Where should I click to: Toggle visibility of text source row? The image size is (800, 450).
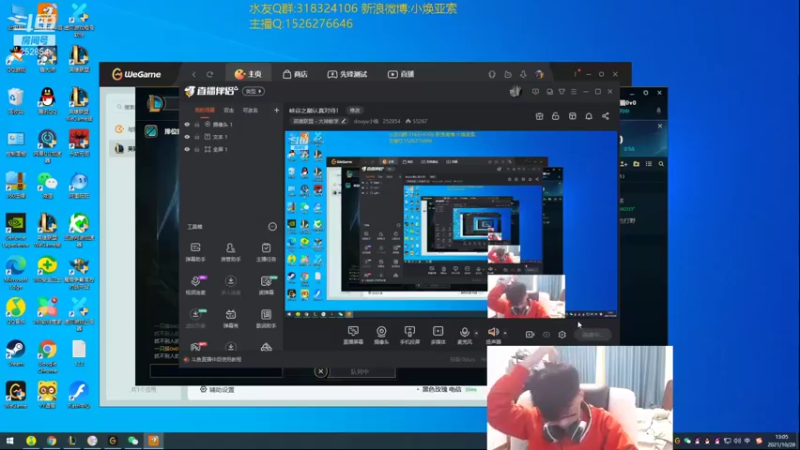pyautogui.click(x=187, y=137)
